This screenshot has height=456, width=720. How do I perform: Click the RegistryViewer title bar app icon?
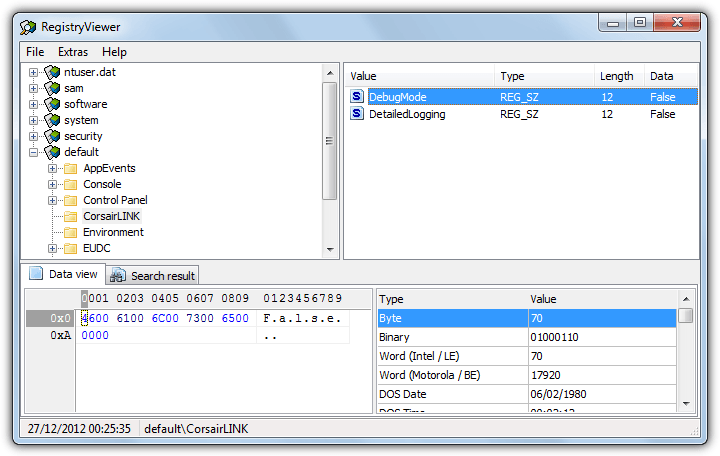pyautogui.click(x=28, y=27)
